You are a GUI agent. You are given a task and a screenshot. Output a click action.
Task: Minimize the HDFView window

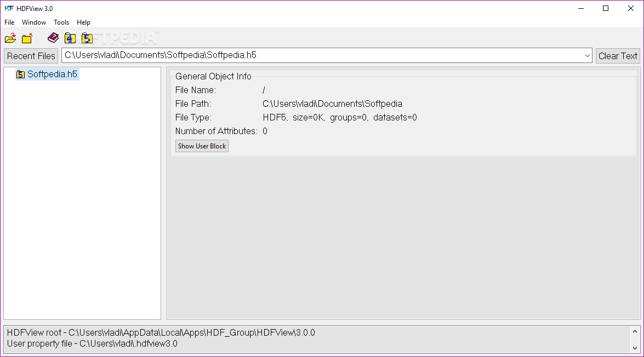(581, 8)
